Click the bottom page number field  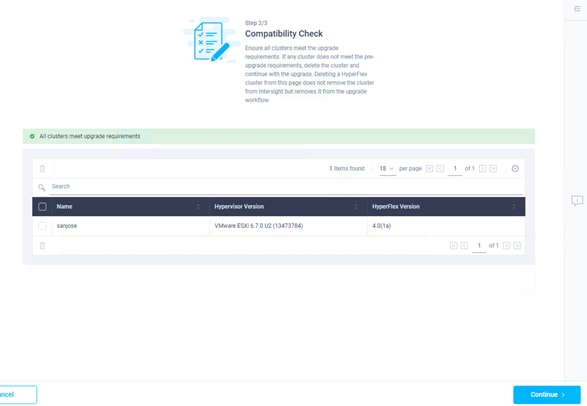(479, 246)
